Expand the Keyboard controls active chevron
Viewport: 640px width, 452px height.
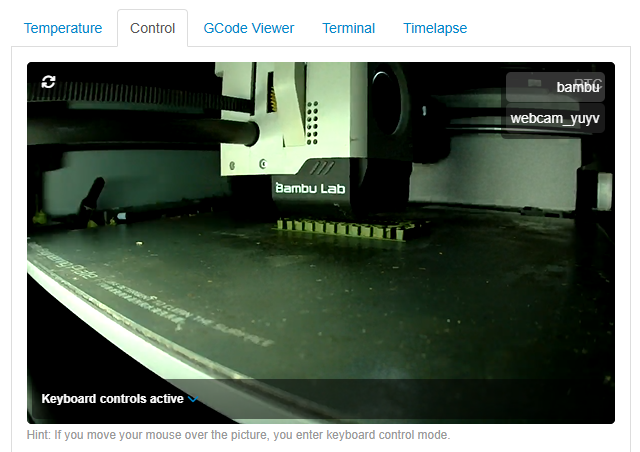coord(193,399)
